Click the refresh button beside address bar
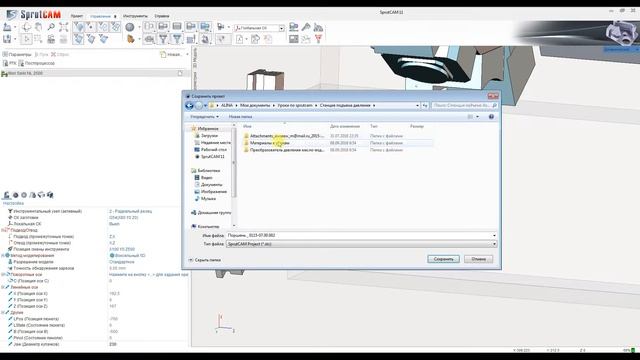The width and height of the screenshot is (640, 360). tap(425, 105)
